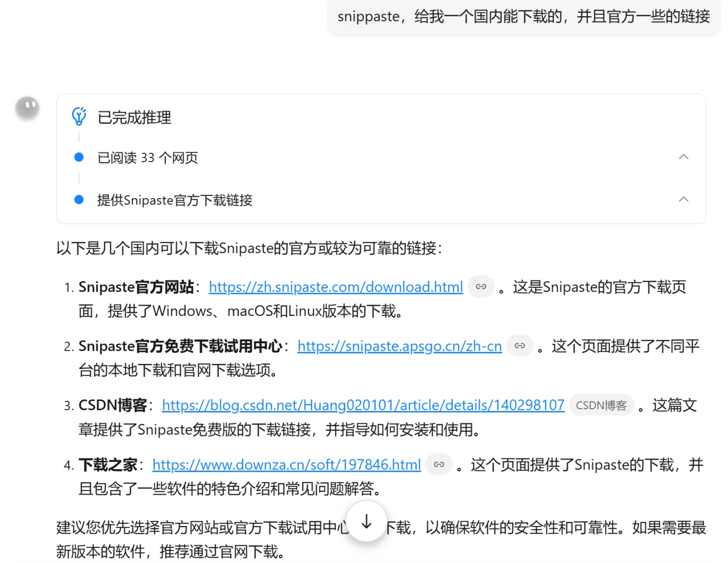Click the 提供Snipaste官方下载链接 step text
The height and width of the screenshot is (563, 728).
click(174, 200)
